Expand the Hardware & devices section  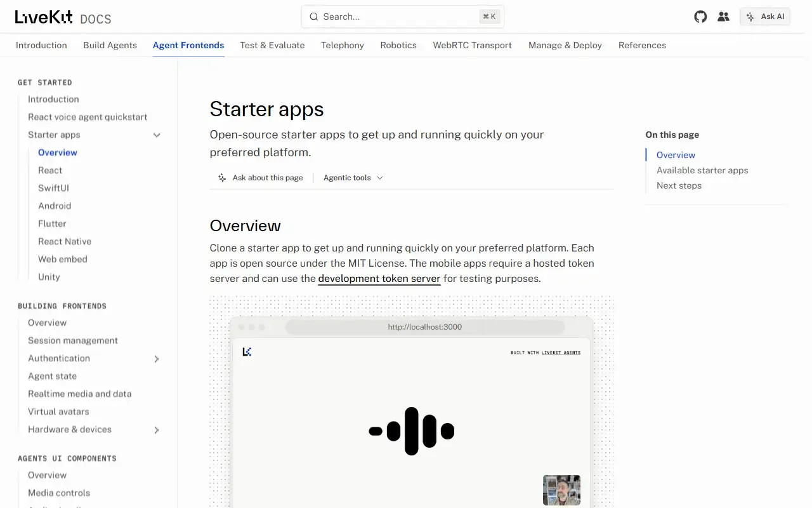click(x=157, y=430)
